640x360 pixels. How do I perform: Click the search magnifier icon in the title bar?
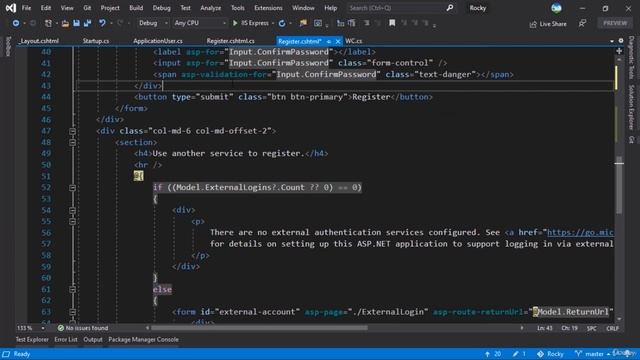[x=449, y=8]
